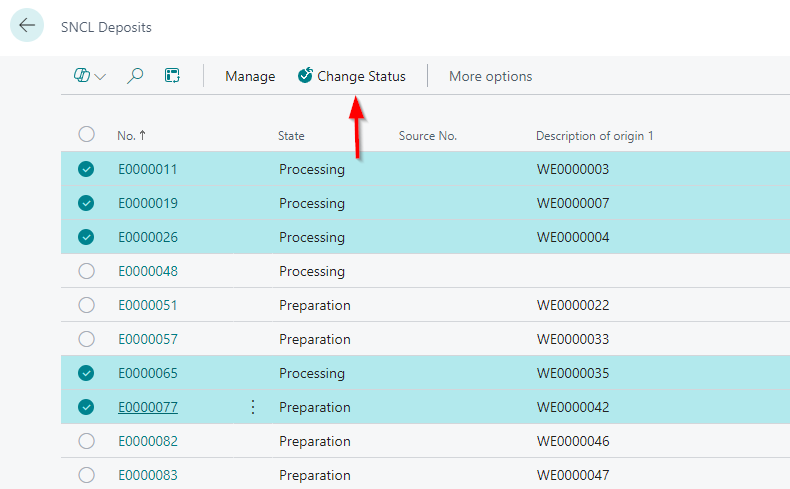Click the Description of origin 1 header

[x=594, y=135]
